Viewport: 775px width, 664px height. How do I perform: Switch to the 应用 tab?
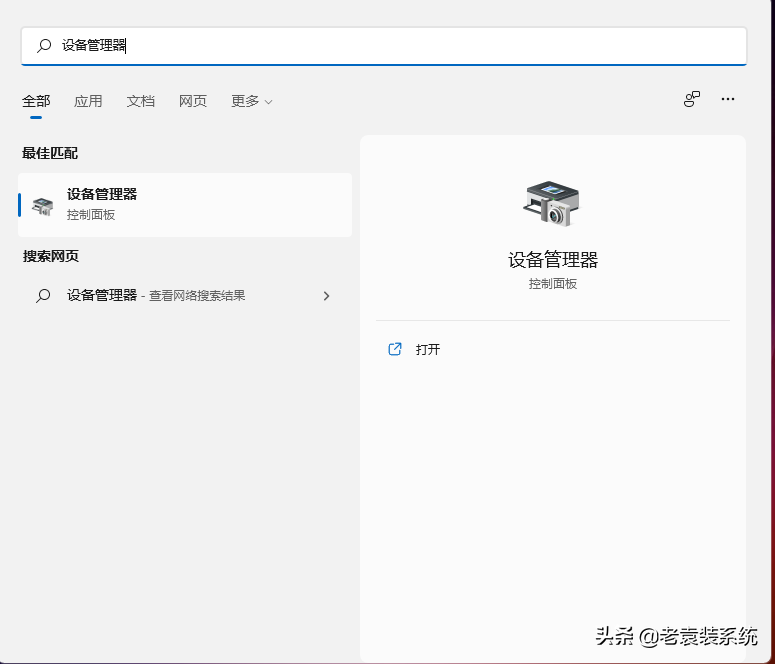click(88, 101)
